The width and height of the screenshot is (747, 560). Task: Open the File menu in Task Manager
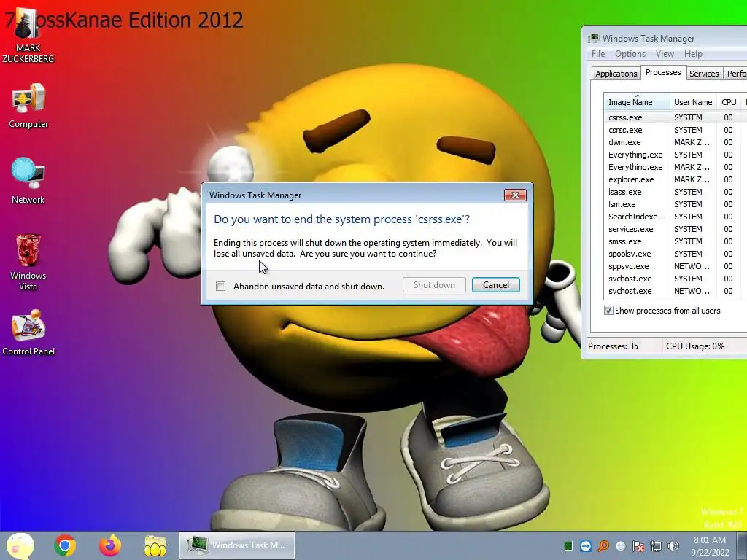(598, 54)
